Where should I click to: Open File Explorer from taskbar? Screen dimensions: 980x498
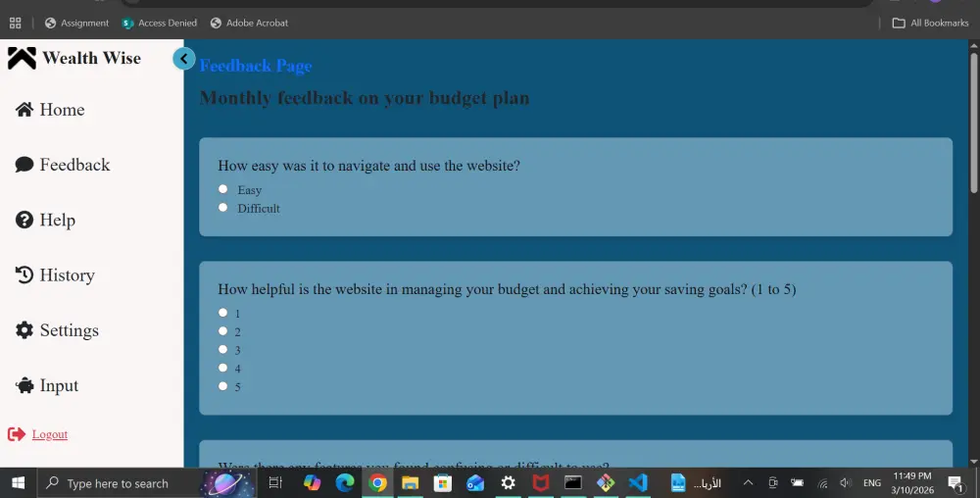tap(410, 483)
